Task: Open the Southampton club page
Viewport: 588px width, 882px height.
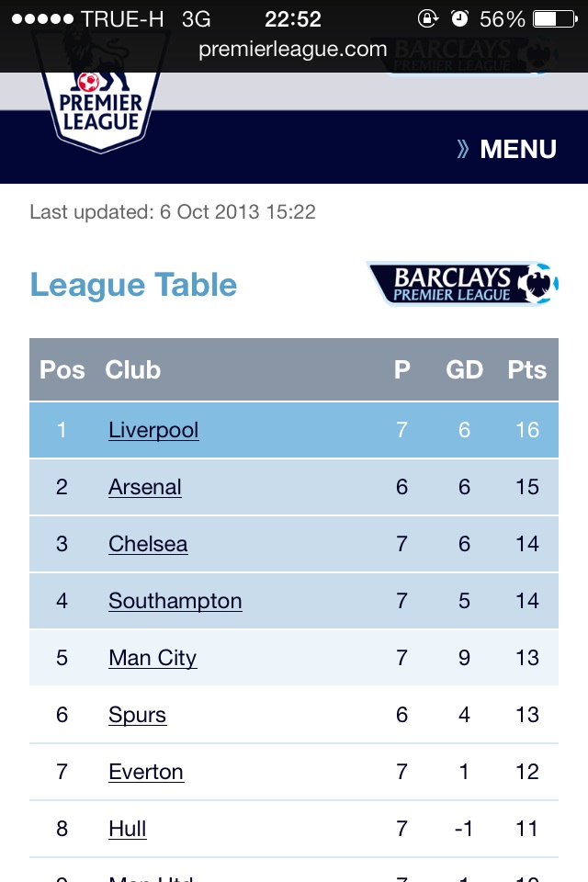Action: [175, 601]
